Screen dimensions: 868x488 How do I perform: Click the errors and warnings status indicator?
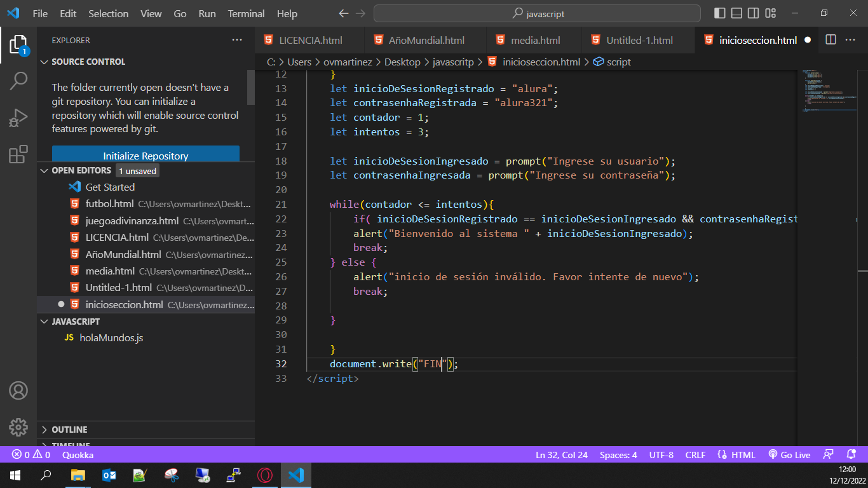coord(31,455)
